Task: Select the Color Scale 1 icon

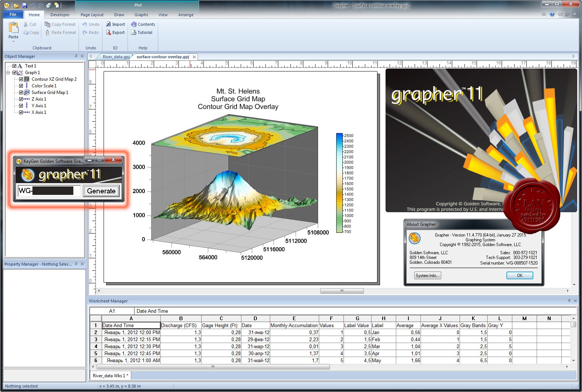Action: (x=27, y=86)
